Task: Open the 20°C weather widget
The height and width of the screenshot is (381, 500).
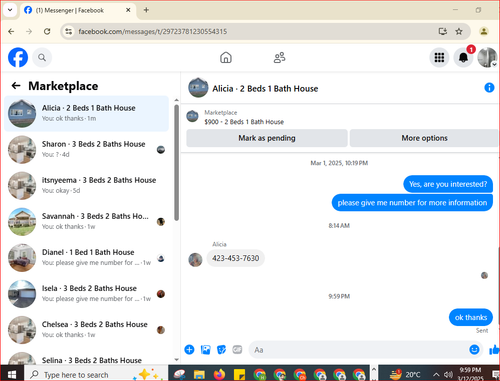Action: (x=405, y=374)
